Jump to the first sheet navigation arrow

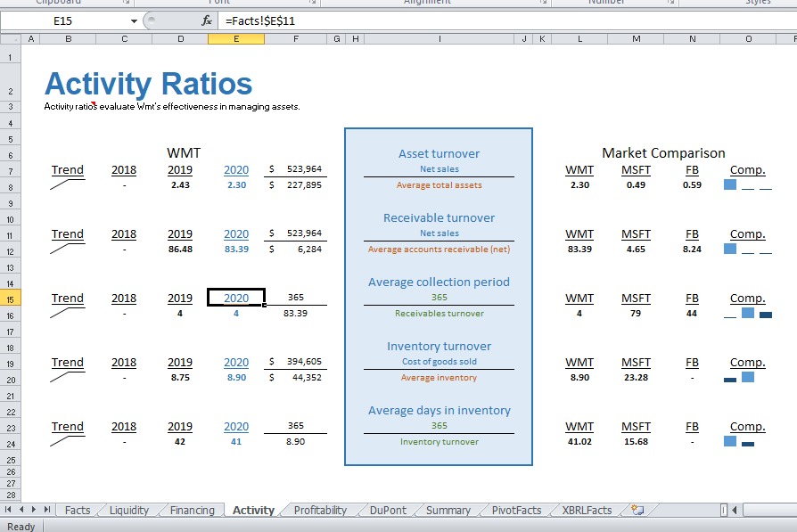click(x=9, y=510)
